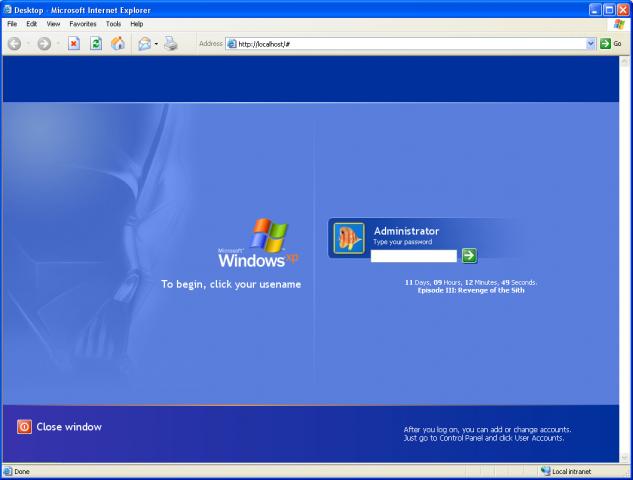Click 'Episode III: Revenge of the Sith' text
This screenshot has height=480, width=633.
coord(471,290)
